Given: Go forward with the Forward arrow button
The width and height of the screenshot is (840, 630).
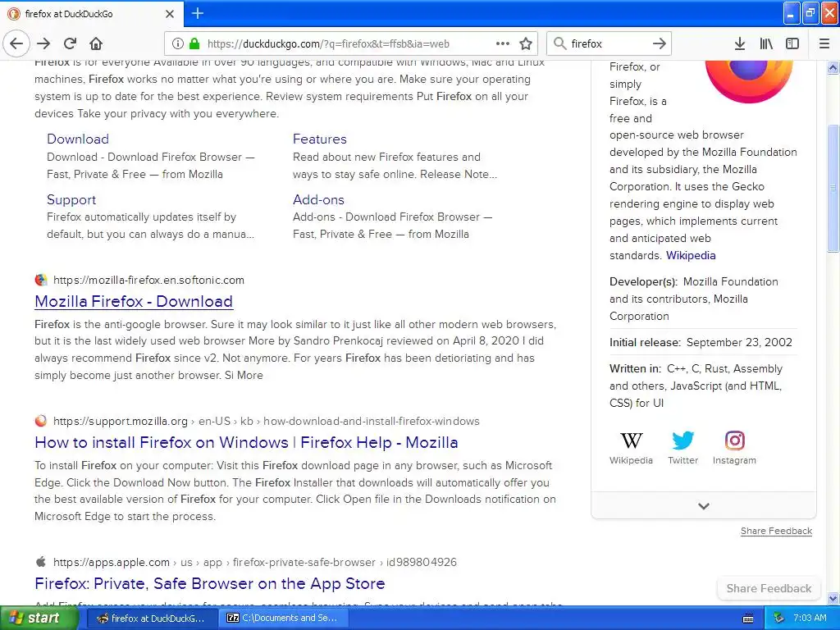Looking at the screenshot, I should click(44, 43).
